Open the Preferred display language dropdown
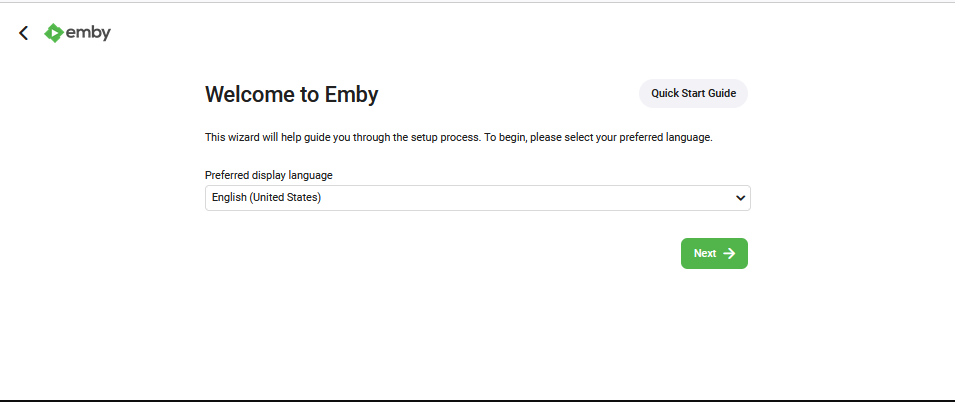The height and width of the screenshot is (402, 955). (478, 198)
